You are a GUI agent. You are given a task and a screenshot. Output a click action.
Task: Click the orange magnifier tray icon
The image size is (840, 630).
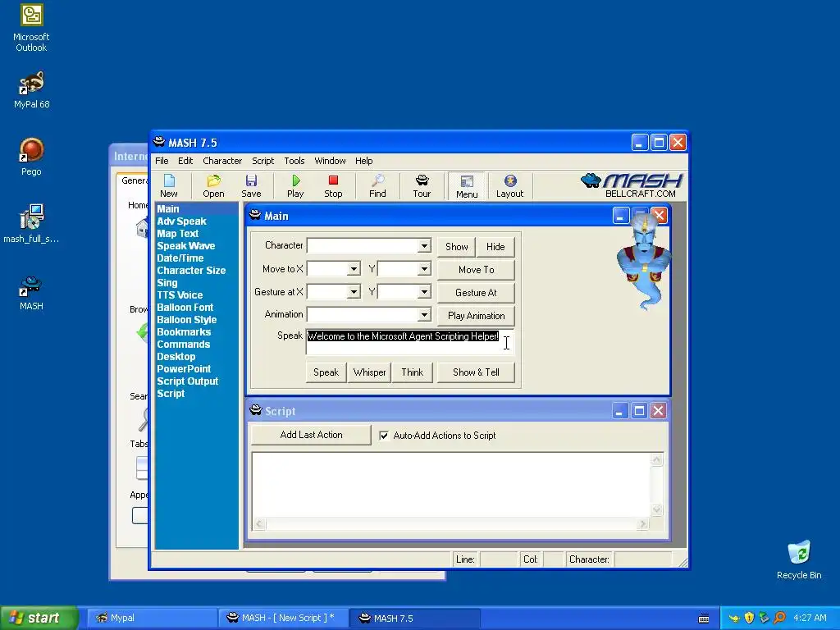click(779, 618)
